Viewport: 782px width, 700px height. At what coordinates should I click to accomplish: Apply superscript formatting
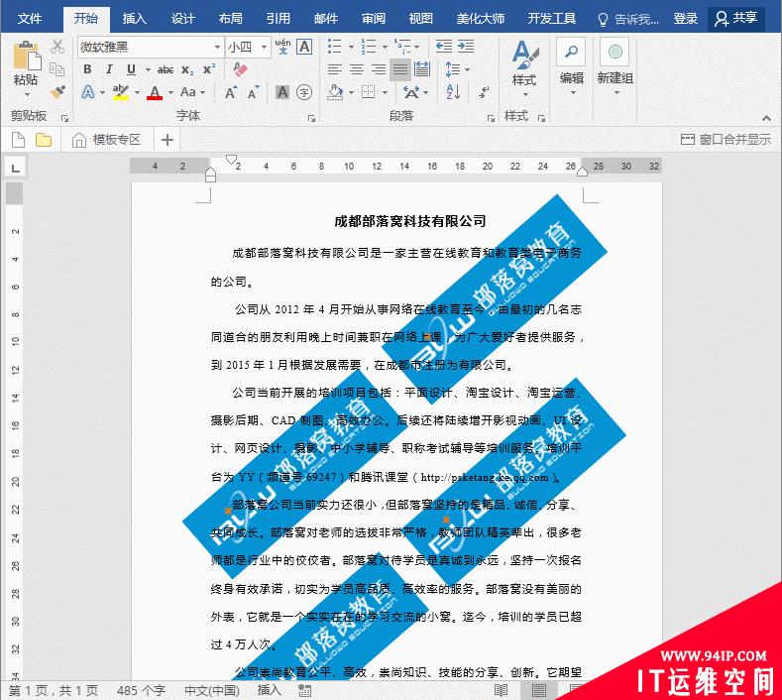coord(209,69)
